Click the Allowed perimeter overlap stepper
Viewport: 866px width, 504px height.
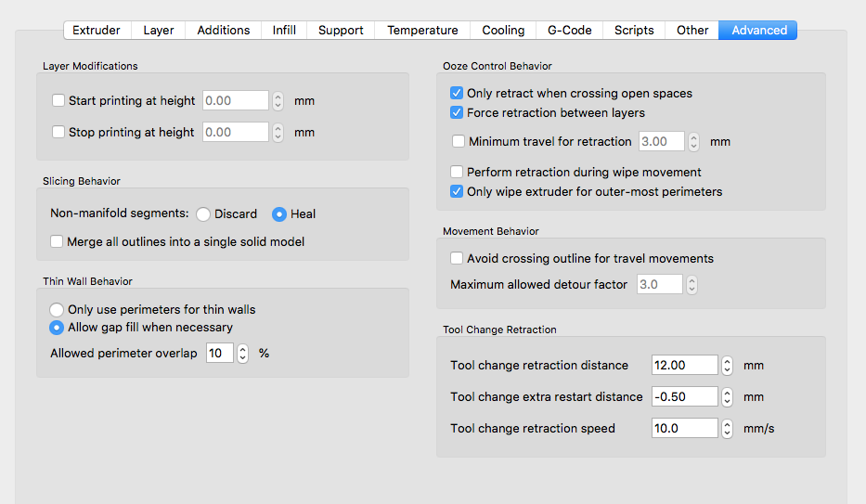point(243,353)
